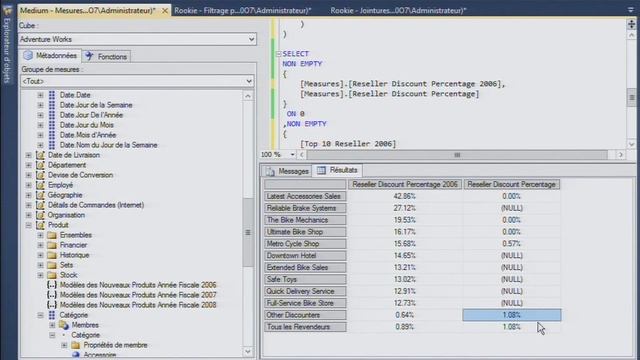Viewport: 640px width, 360px height.
Task: Select the Tous les Revendeurs row header
Action: (305, 327)
